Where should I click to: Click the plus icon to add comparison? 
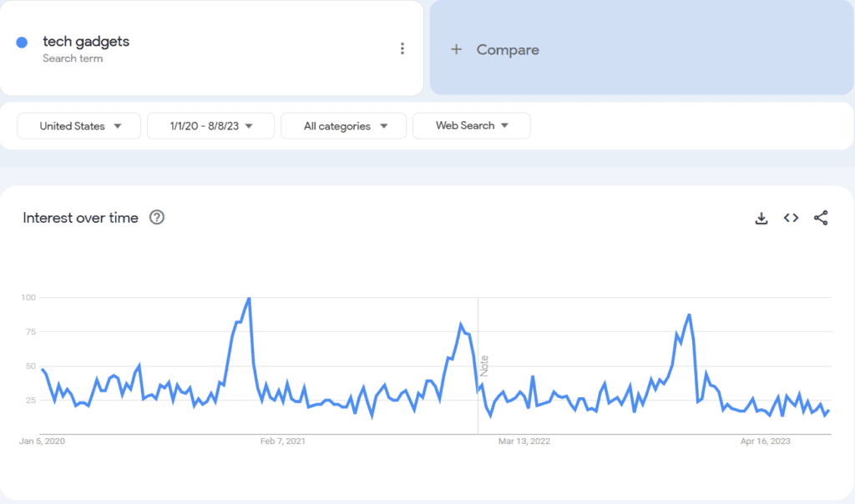click(x=457, y=49)
